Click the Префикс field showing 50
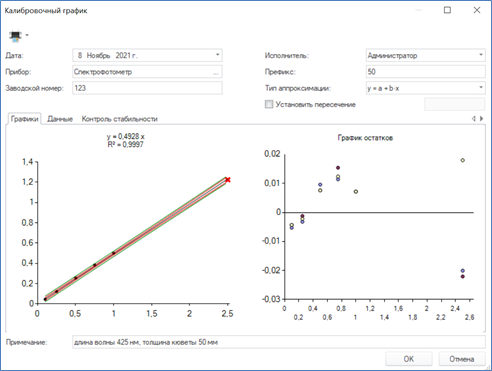 (x=426, y=72)
